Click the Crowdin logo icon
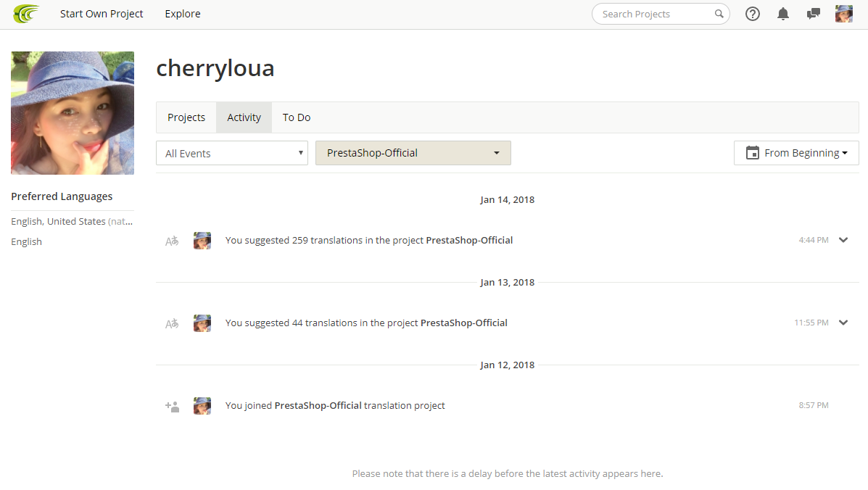The height and width of the screenshot is (490, 868). pyautogui.click(x=26, y=14)
